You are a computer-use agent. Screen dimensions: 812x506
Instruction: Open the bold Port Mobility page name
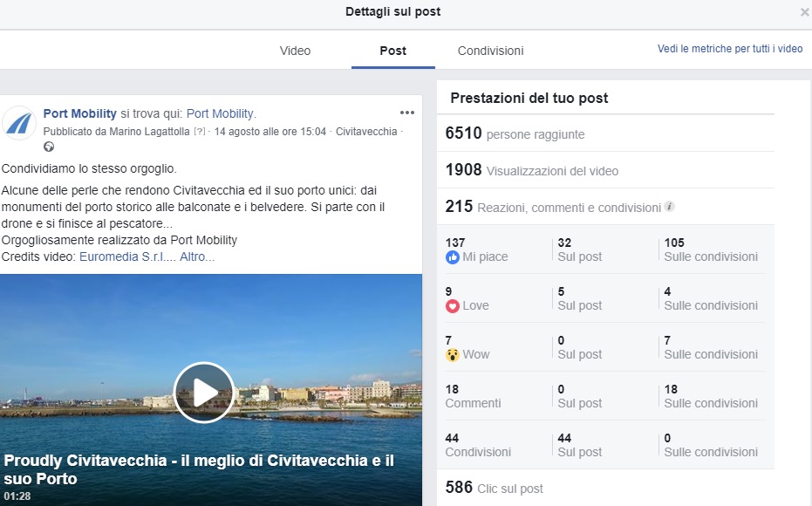point(79,113)
